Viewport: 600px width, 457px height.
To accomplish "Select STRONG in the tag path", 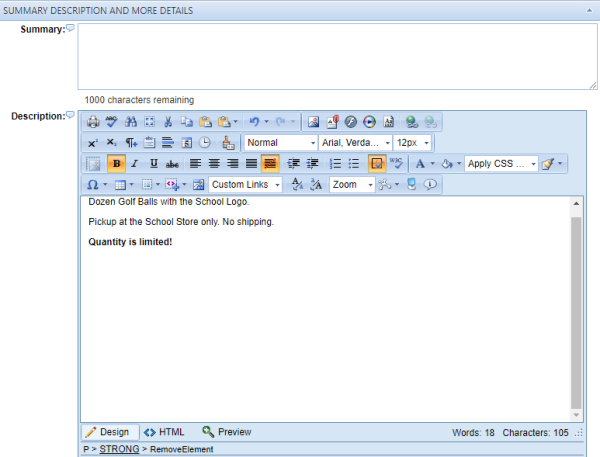I will [x=119, y=449].
